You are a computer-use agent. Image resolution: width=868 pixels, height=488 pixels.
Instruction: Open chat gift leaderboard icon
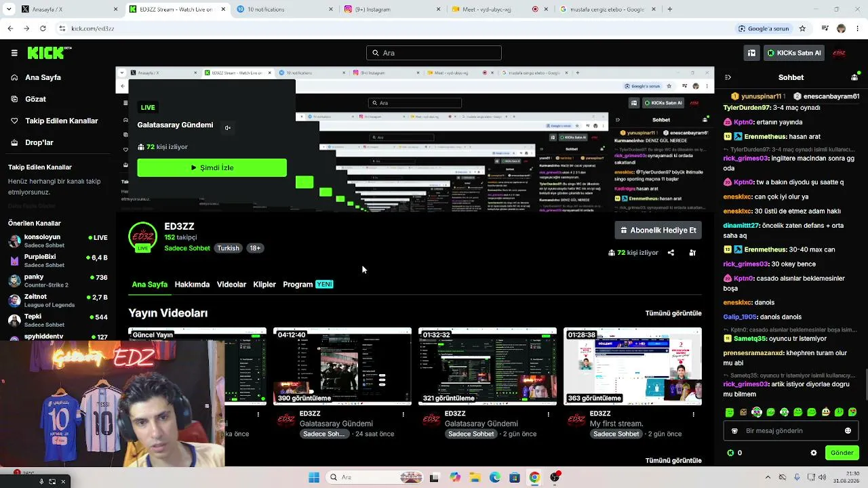click(x=854, y=77)
